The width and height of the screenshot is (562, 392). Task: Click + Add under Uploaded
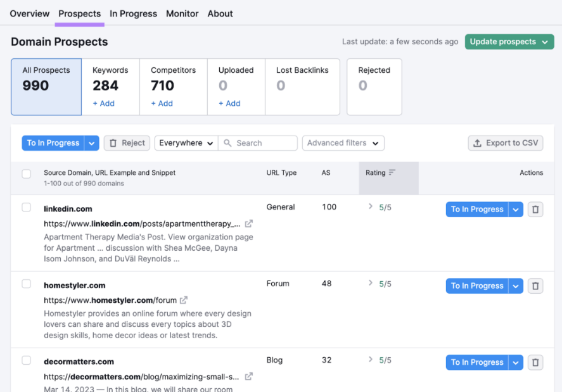tap(229, 104)
